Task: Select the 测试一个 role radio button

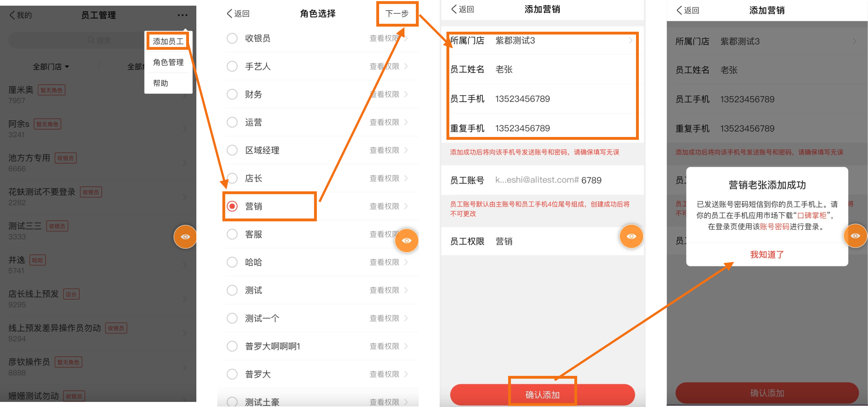Action: 232,318
